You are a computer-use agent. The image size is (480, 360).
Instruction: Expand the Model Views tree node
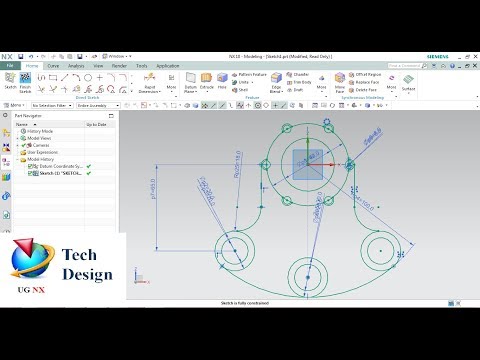point(18,138)
